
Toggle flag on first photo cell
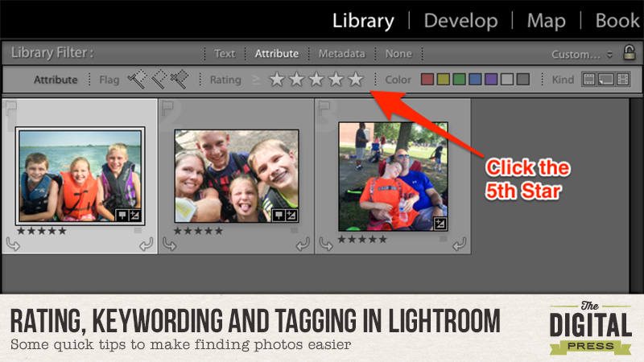pos(11,109)
